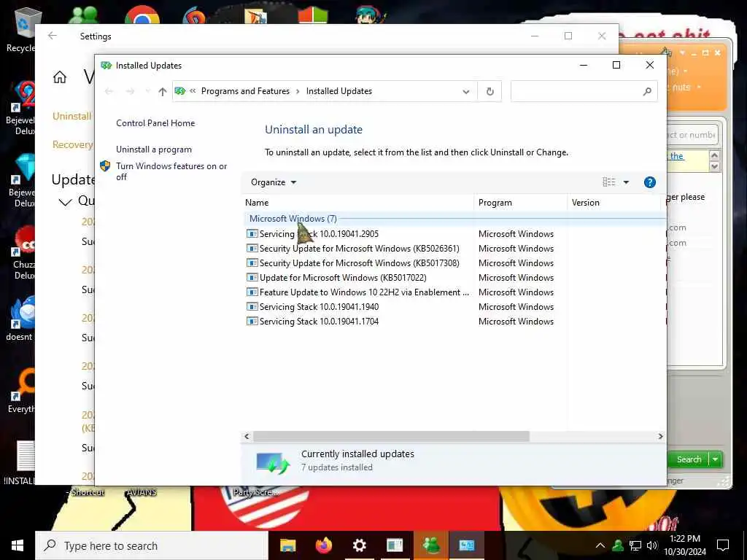The height and width of the screenshot is (560, 747).
Task: Click the volume speaker tray icon
Action: pos(652,545)
